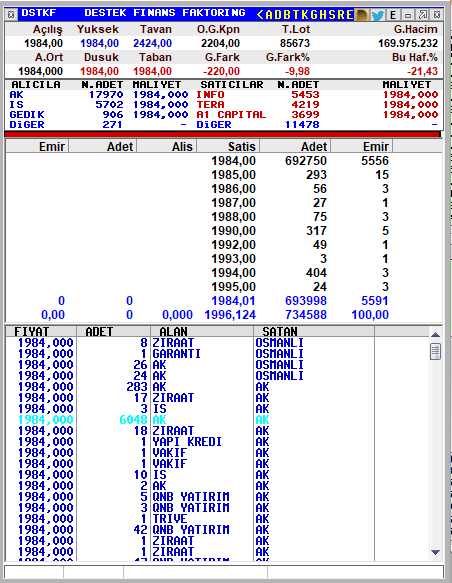Click the Bu Haf.% value -21,43
The height and width of the screenshot is (583, 452).
(423, 71)
